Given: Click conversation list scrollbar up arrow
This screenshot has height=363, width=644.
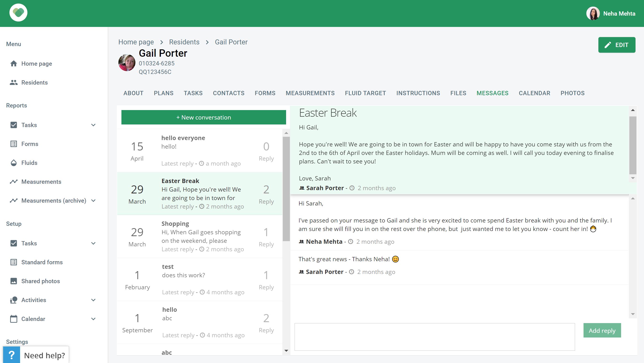Looking at the screenshot, I should pyautogui.click(x=287, y=133).
